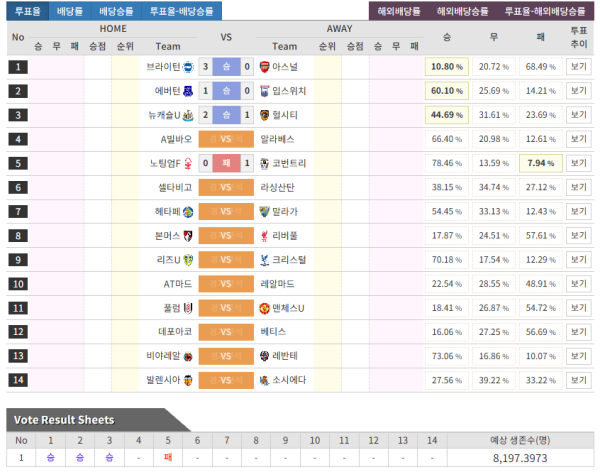Click the Fulham crest icon
Viewport: 600px width, 472px height.
pos(188,308)
